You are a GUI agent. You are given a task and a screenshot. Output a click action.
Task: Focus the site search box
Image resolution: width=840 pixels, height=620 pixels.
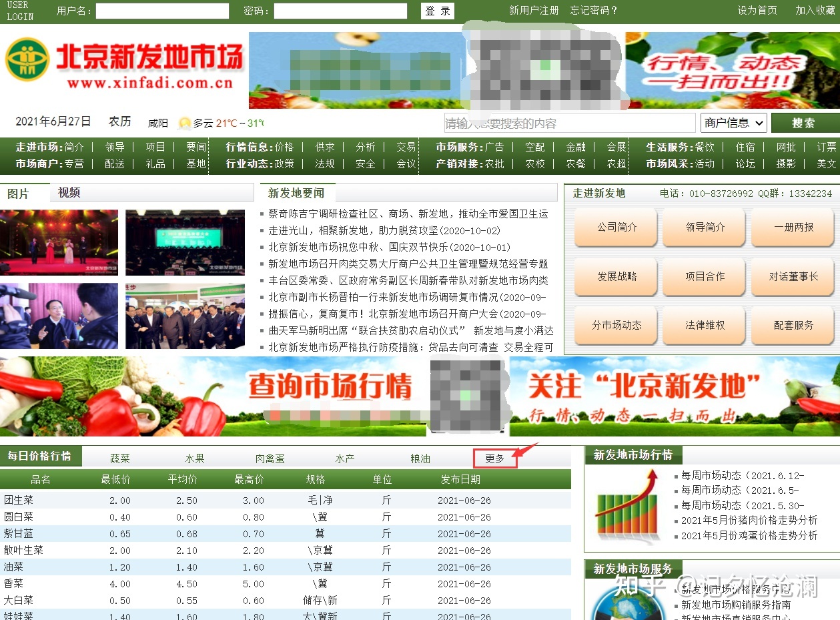569,123
